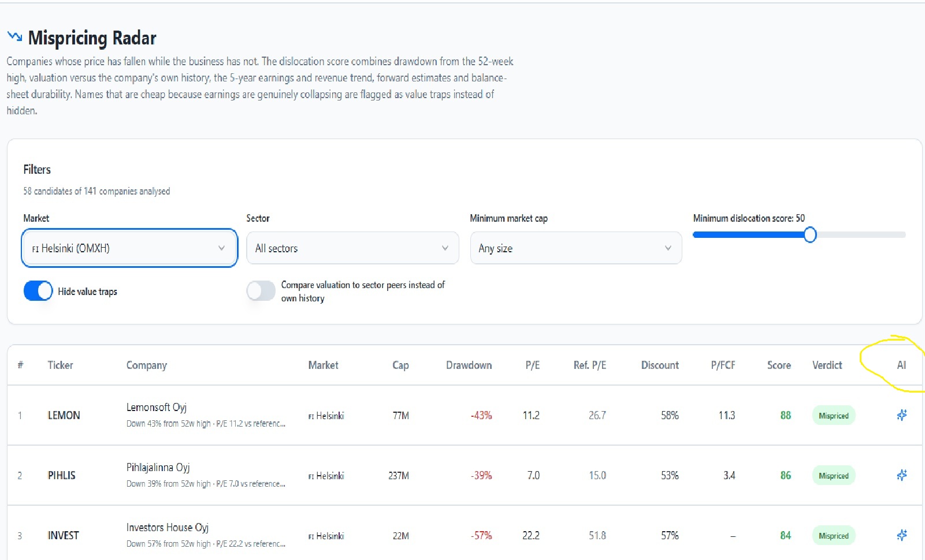Click the Mispriced badge for Lemonsoft
The width and height of the screenshot is (925, 560).
(x=834, y=416)
